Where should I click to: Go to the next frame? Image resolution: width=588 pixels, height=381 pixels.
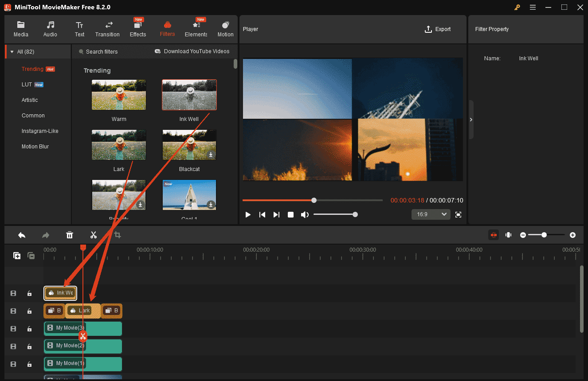click(276, 214)
